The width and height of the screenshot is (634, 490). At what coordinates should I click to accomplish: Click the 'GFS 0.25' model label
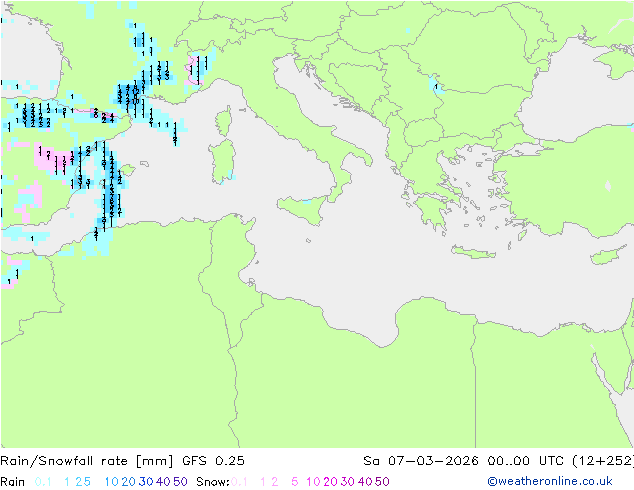click(213, 461)
